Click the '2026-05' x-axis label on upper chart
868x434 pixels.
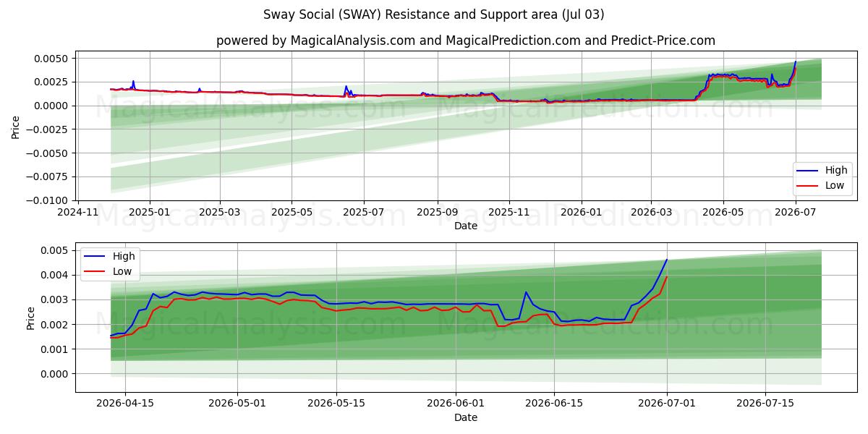pyautogui.click(x=723, y=213)
